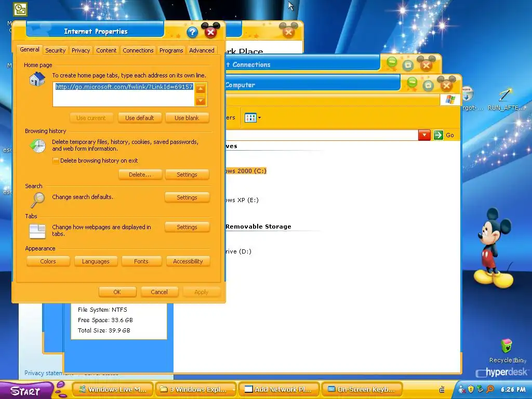Open the 3 Windows Explorer taskbar group

tap(195, 390)
